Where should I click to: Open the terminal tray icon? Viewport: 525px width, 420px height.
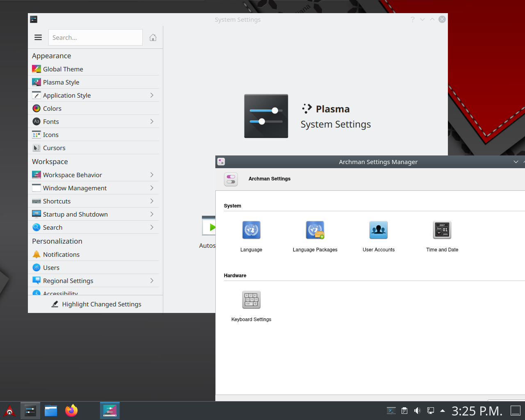pos(391,411)
